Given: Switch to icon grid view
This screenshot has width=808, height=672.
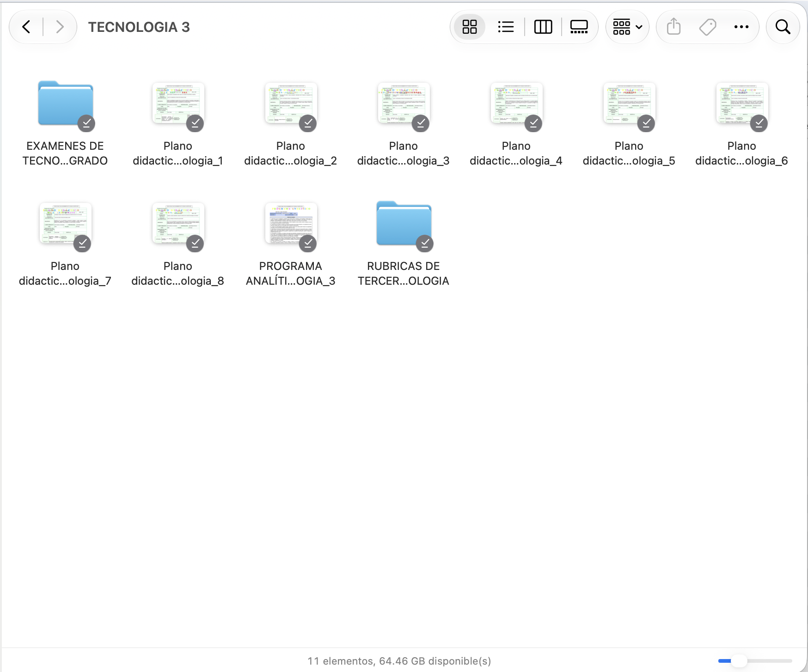Looking at the screenshot, I should (470, 27).
